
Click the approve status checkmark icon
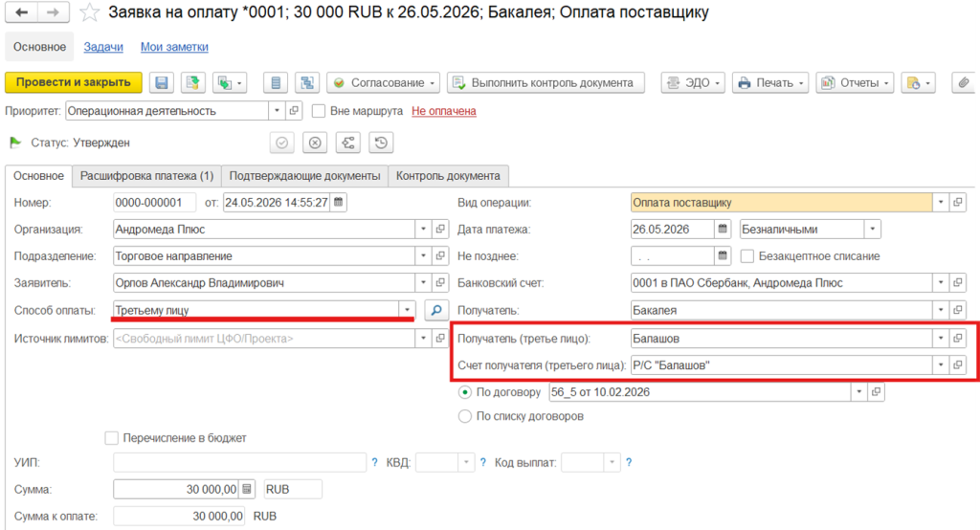point(282,143)
